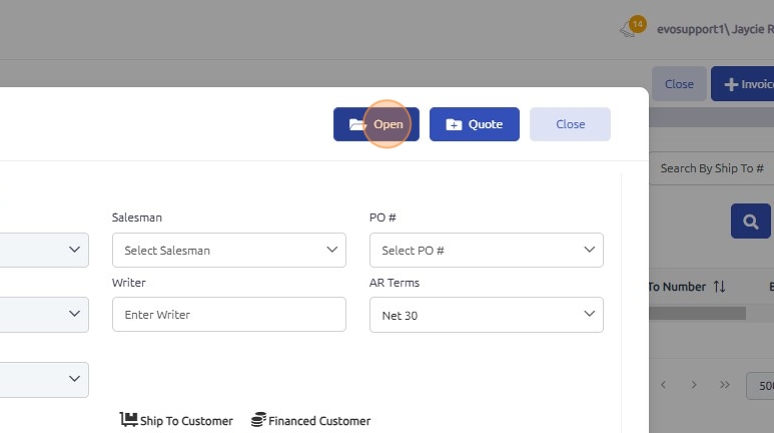The width and height of the screenshot is (774, 433).
Task: Open the Select Salesman dropdown
Action: [x=229, y=250]
